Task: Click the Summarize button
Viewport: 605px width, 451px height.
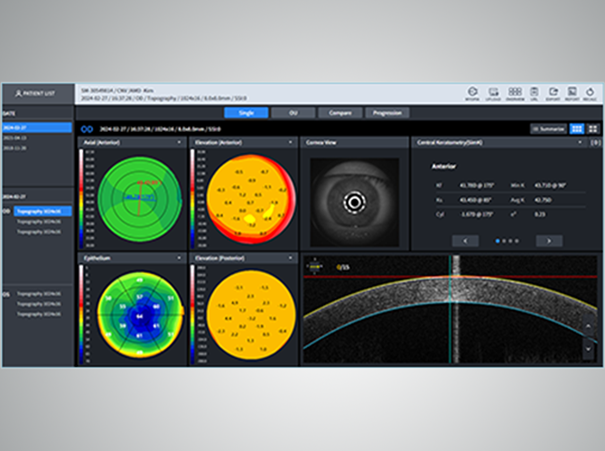Action: point(549,129)
